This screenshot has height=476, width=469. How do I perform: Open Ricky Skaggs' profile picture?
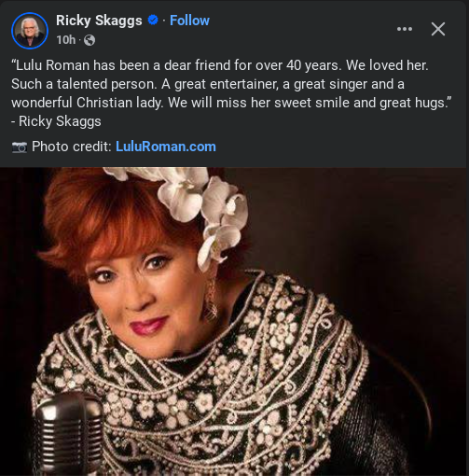point(30,31)
